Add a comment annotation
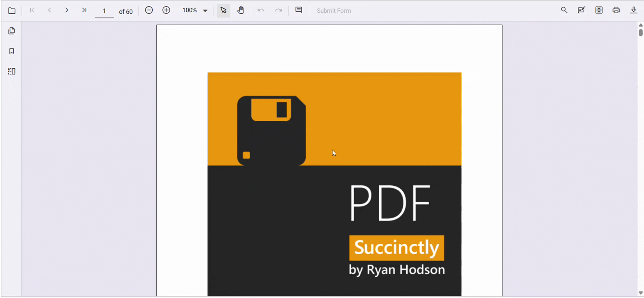The height and width of the screenshot is (298, 644). pyautogui.click(x=299, y=10)
